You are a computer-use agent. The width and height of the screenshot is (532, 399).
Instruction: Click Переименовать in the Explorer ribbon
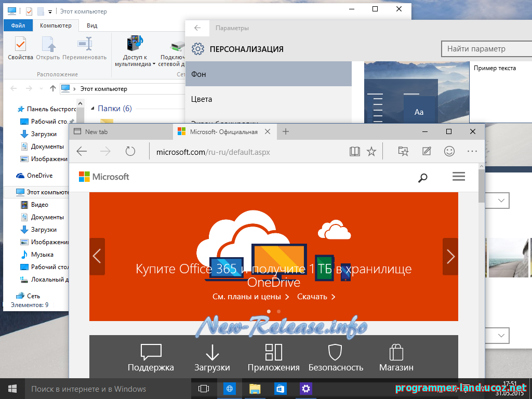point(85,48)
